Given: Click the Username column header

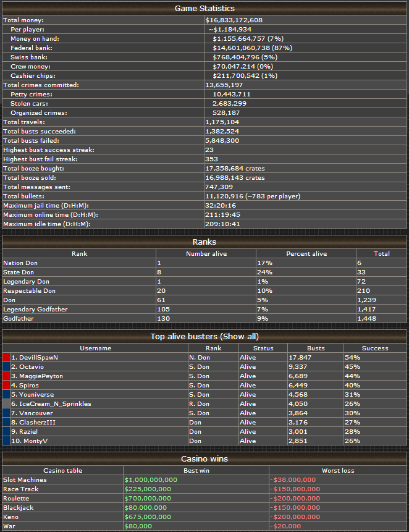Looking at the screenshot, I should pyautogui.click(x=95, y=348).
